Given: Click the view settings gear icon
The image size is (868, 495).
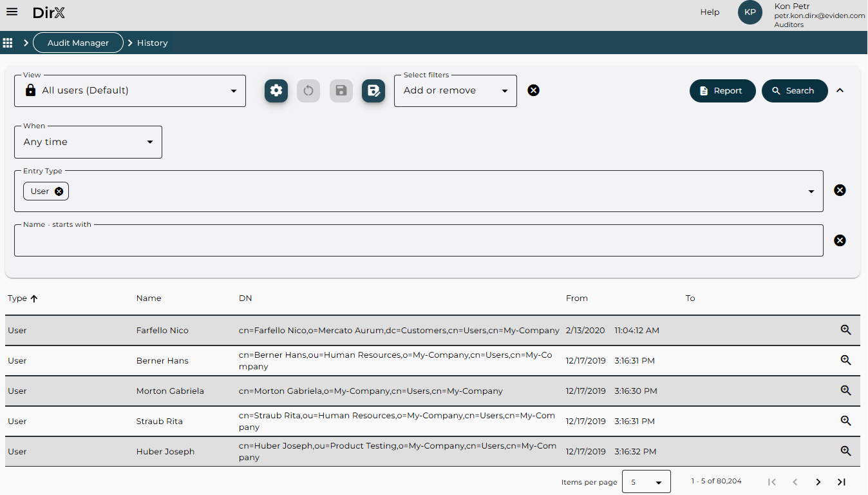Looking at the screenshot, I should click(276, 91).
